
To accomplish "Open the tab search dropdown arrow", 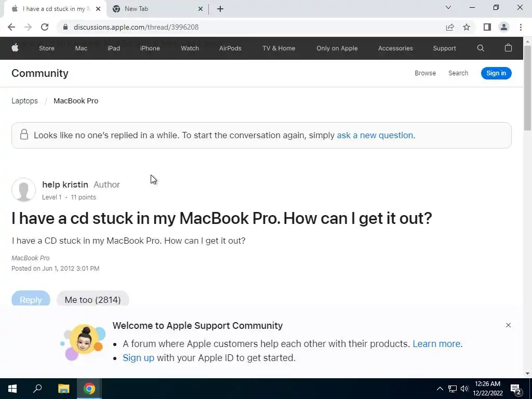I will pyautogui.click(x=448, y=7).
